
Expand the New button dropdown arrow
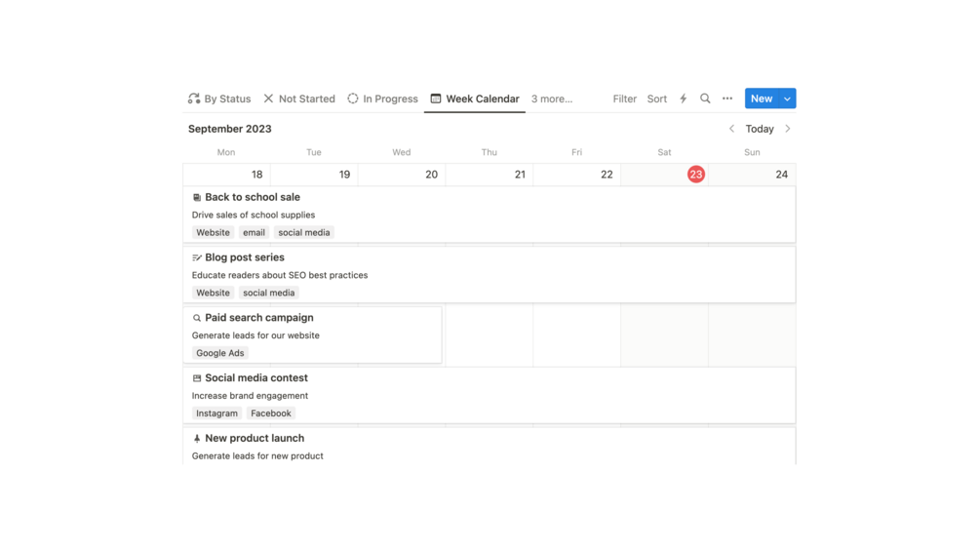[x=787, y=98]
